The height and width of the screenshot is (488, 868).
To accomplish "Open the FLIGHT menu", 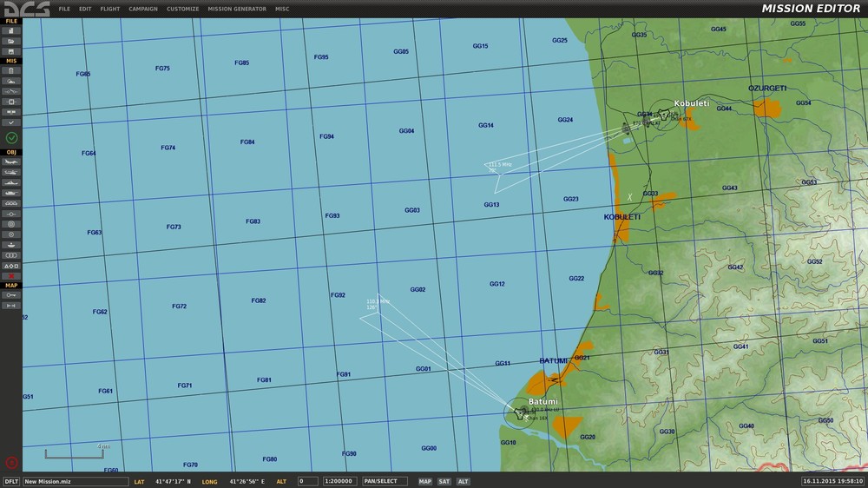I will tap(109, 9).
